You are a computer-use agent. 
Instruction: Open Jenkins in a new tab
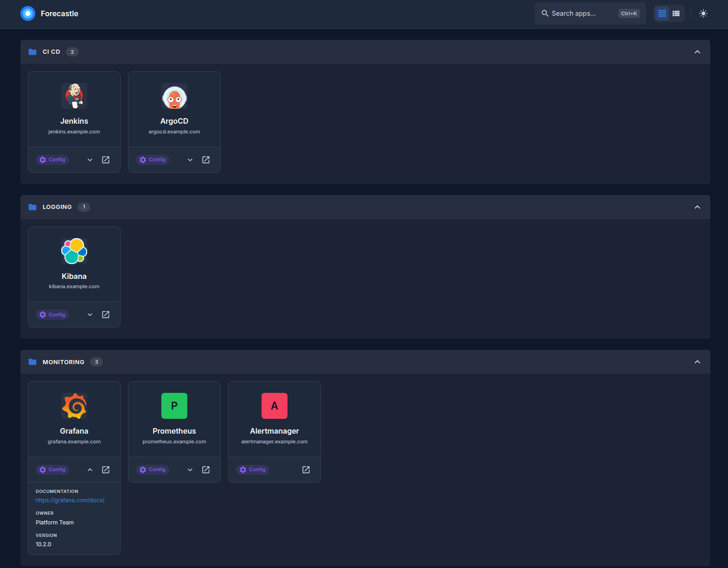pyautogui.click(x=106, y=160)
